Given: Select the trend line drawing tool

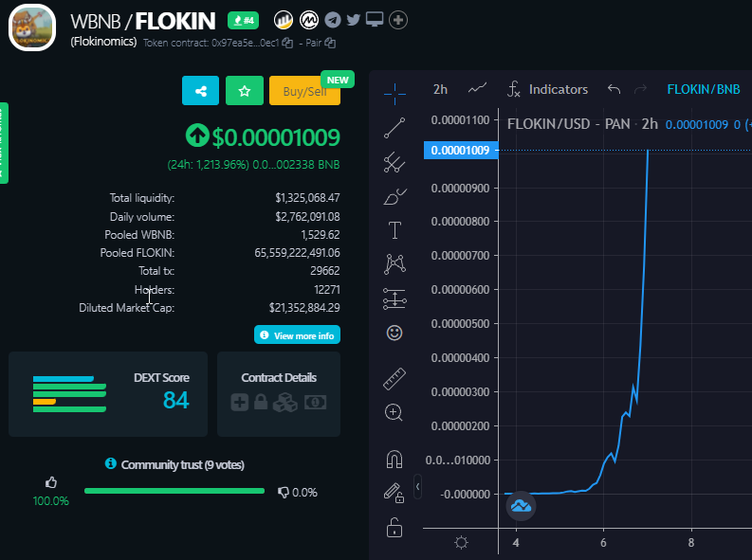Looking at the screenshot, I should coord(394,128).
